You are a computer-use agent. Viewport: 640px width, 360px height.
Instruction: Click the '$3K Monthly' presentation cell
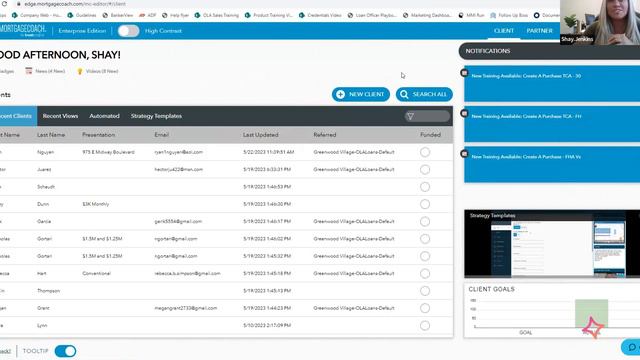click(x=96, y=204)
